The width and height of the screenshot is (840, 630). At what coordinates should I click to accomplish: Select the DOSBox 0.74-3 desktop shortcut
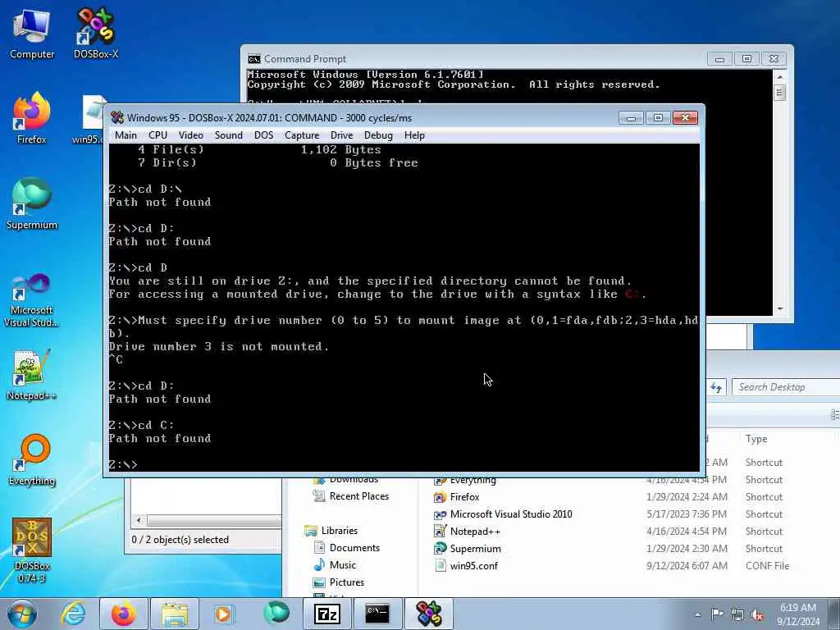(x=32, y=550)
